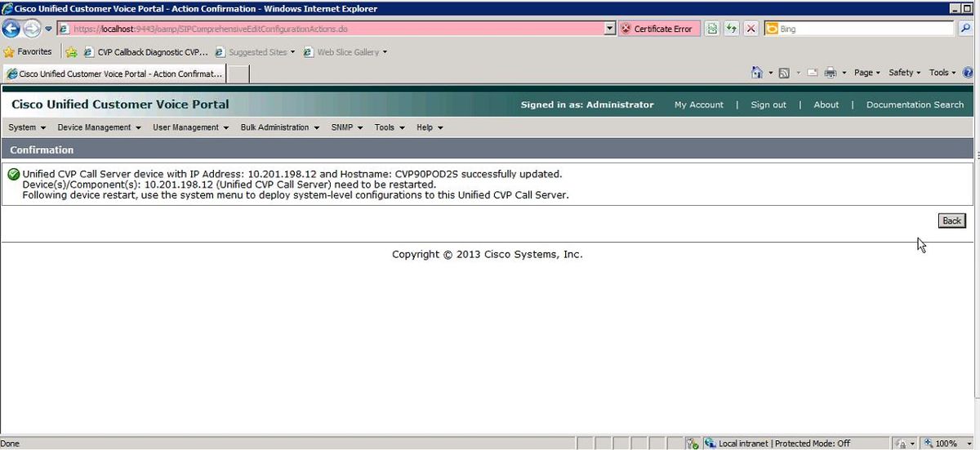Open the Safety menu
The width and height of the screenshot is (980, 450).
[x=904, y=73]
